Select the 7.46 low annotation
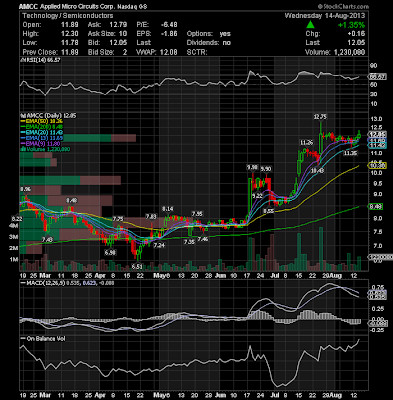This screenshot has width=393, height=400. pos(203,239)
